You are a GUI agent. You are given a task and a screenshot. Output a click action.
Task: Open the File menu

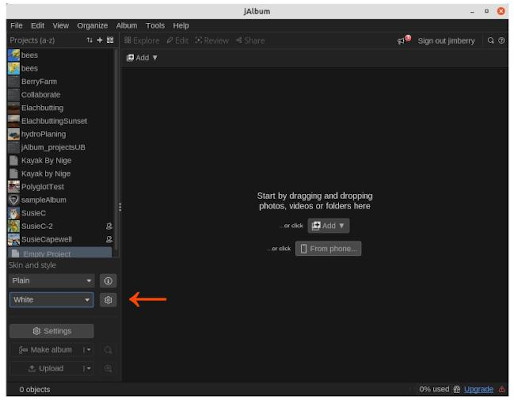point(16,26)
